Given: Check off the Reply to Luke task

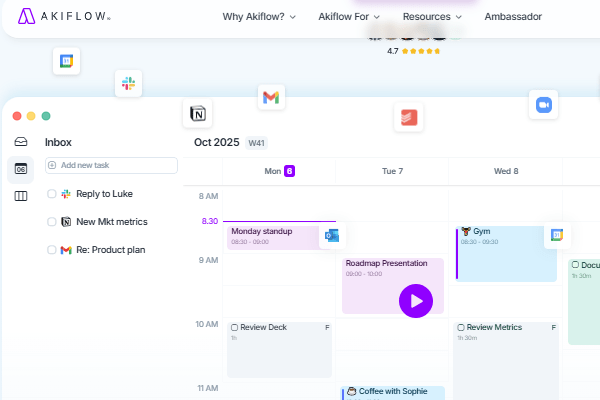Looking at the screenshot, I should 52,194.
